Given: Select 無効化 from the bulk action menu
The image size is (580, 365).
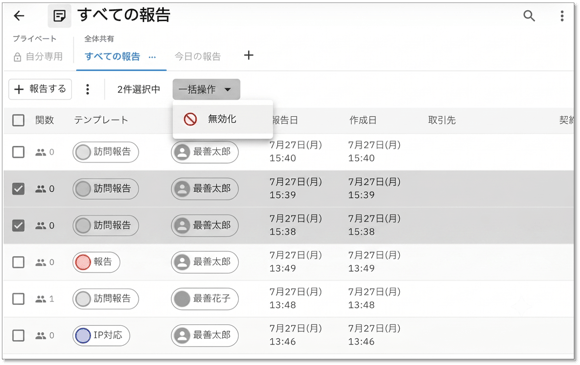Looking at the screenshot, I should tap(223, 119).
